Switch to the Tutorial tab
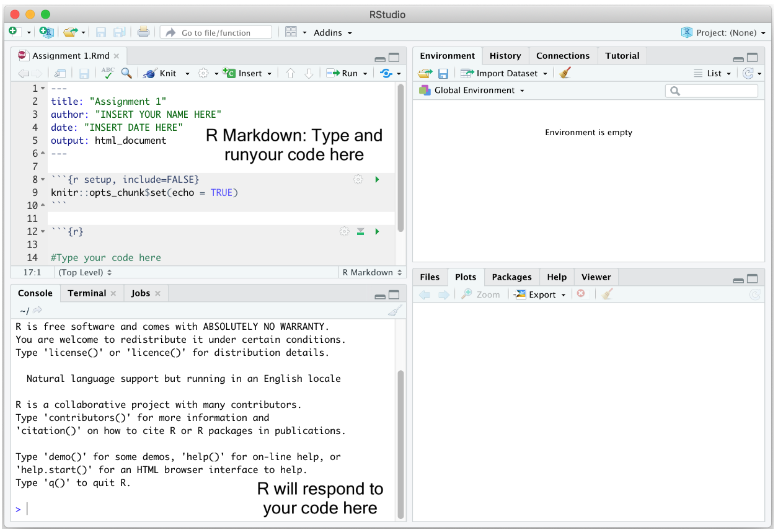 click(x=622, y=56)
